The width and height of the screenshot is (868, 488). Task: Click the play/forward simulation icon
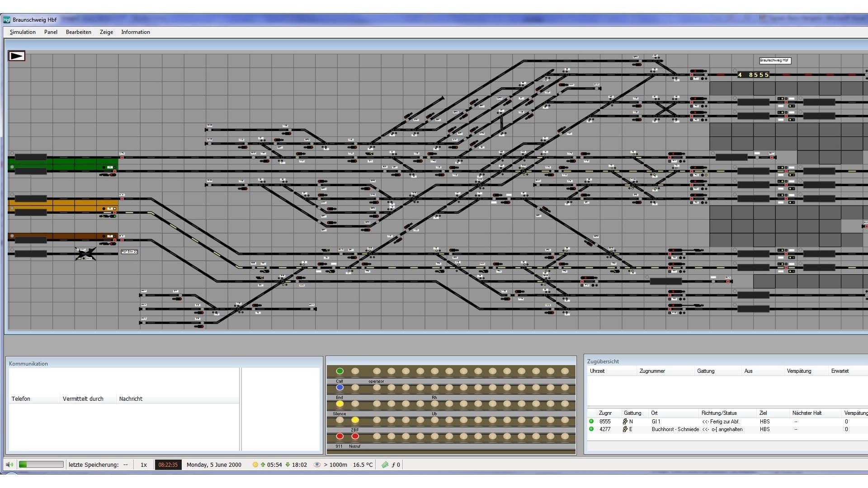click(16, 56)
